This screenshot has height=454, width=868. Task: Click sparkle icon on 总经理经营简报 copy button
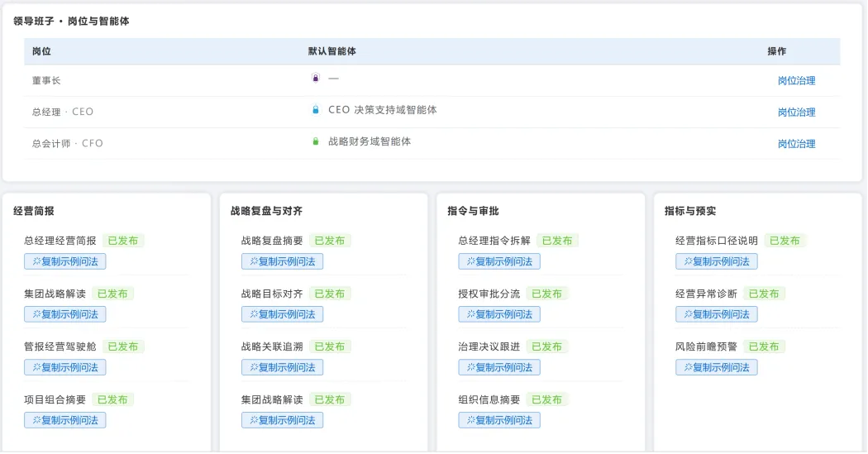pyautogui.click(x=36, y=261)
